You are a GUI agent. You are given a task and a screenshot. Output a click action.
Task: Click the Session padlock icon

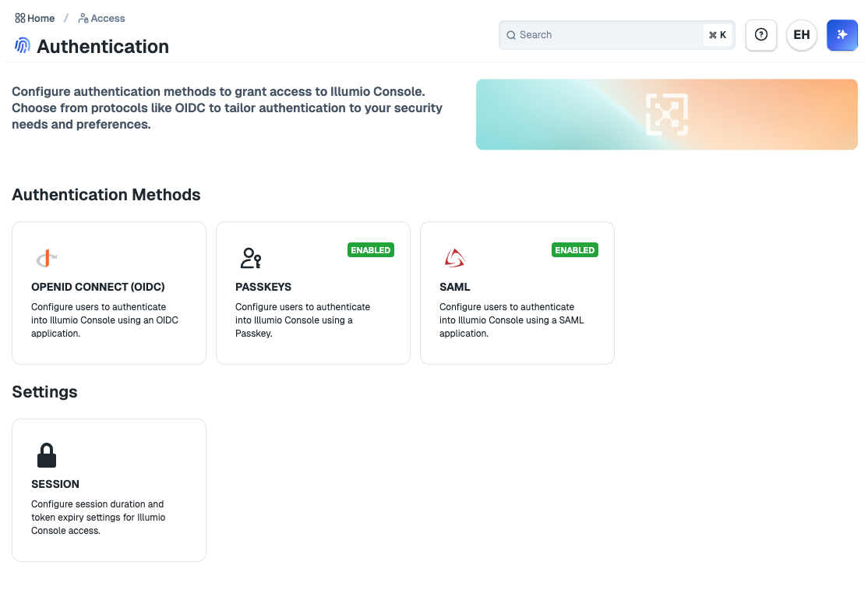click(47, 455)
